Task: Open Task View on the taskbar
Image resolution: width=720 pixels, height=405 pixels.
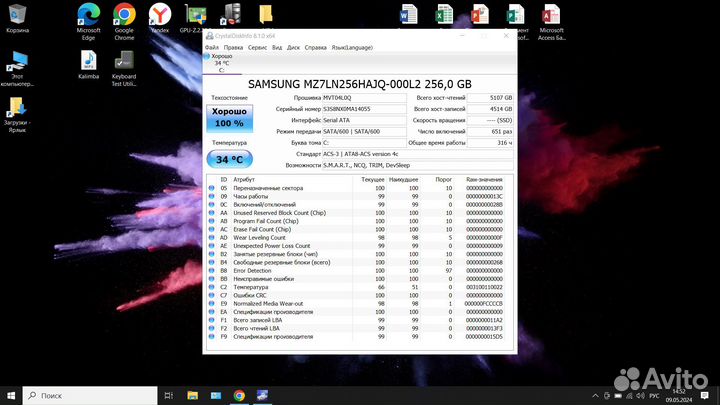Action: tap(169, 395)
